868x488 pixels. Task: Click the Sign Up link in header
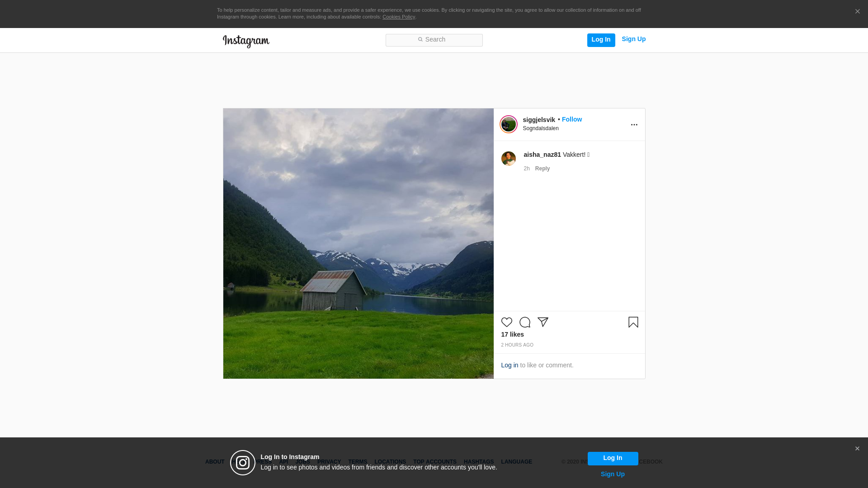(633, 39)
